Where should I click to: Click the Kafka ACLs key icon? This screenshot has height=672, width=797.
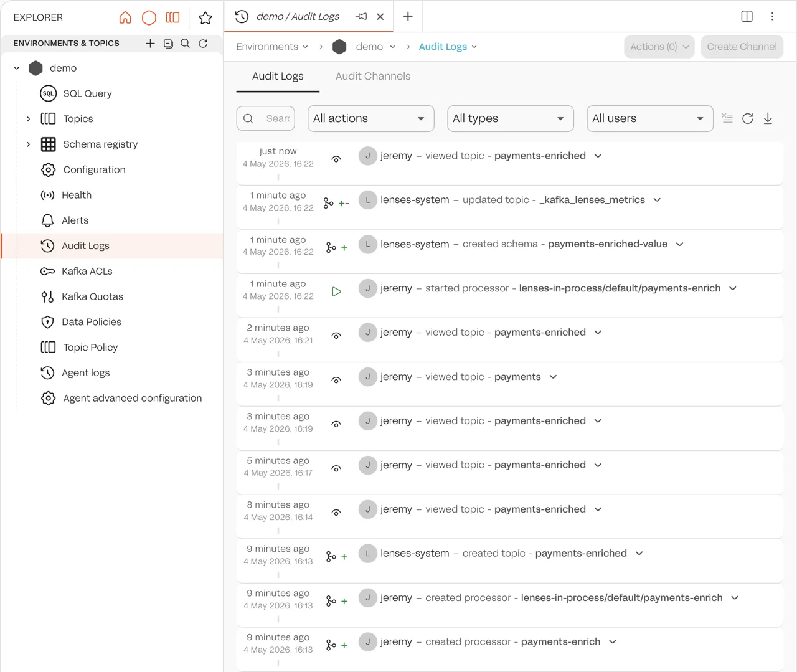[47, 271]
